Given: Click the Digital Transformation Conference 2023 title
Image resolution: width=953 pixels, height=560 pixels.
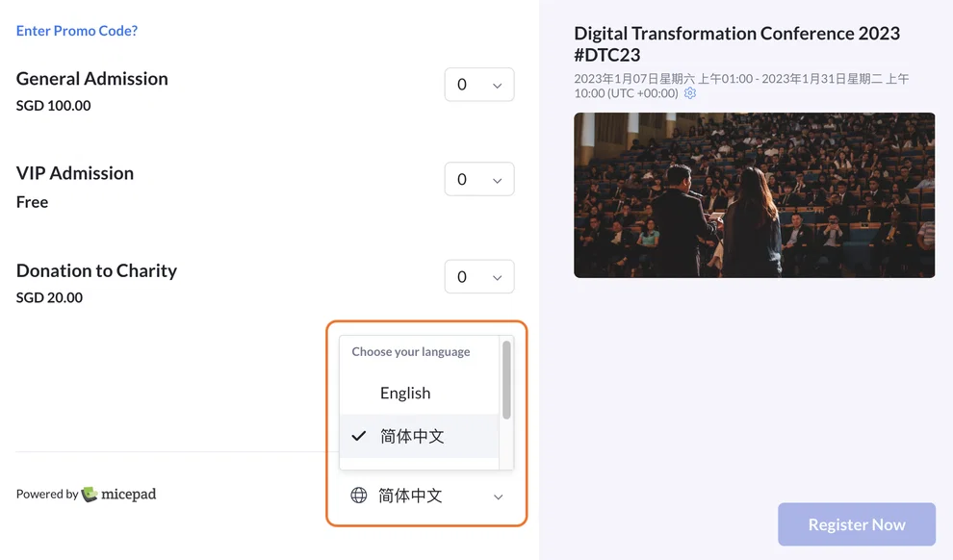Looking at the screenshot, I should tap(736, 43).
